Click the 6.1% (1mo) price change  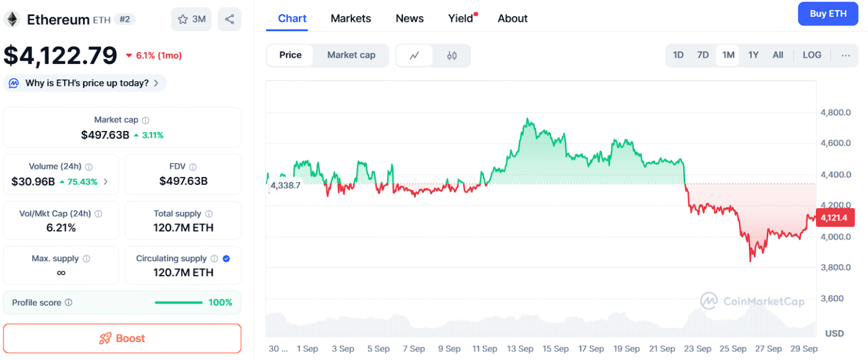point(154,55)
